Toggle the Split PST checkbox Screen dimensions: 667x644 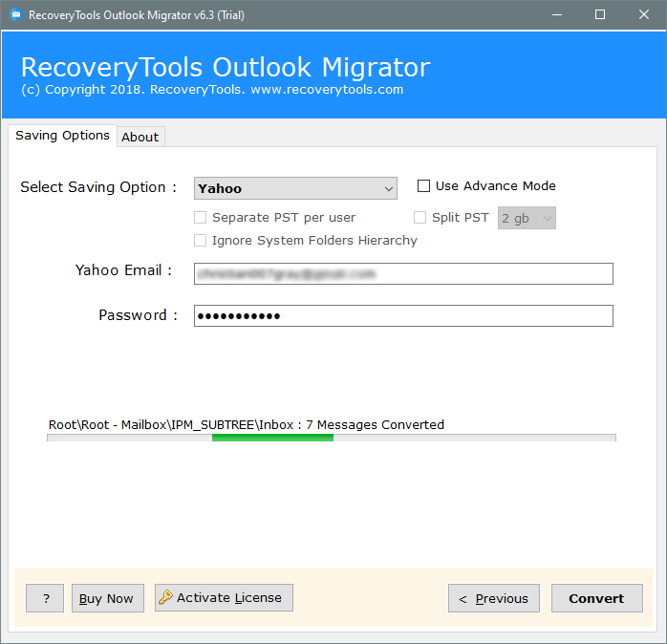(420, 217)
